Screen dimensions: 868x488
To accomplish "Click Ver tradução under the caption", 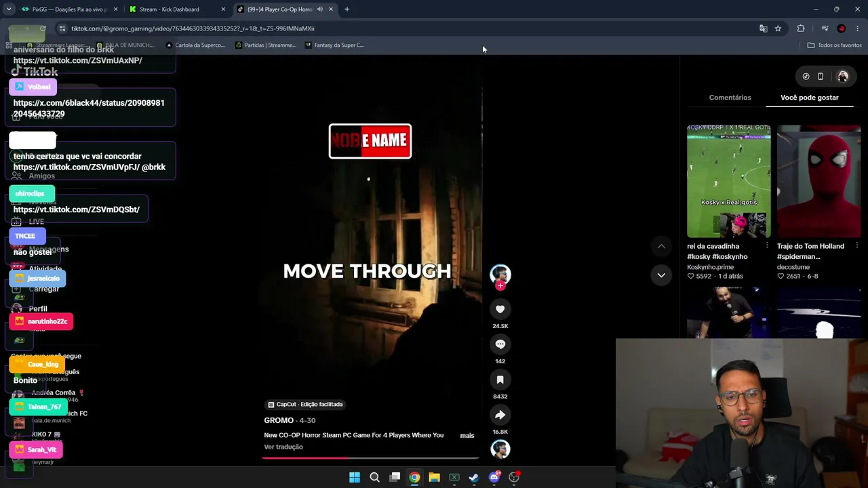I will pyautogui.click(x=283, y=447).
